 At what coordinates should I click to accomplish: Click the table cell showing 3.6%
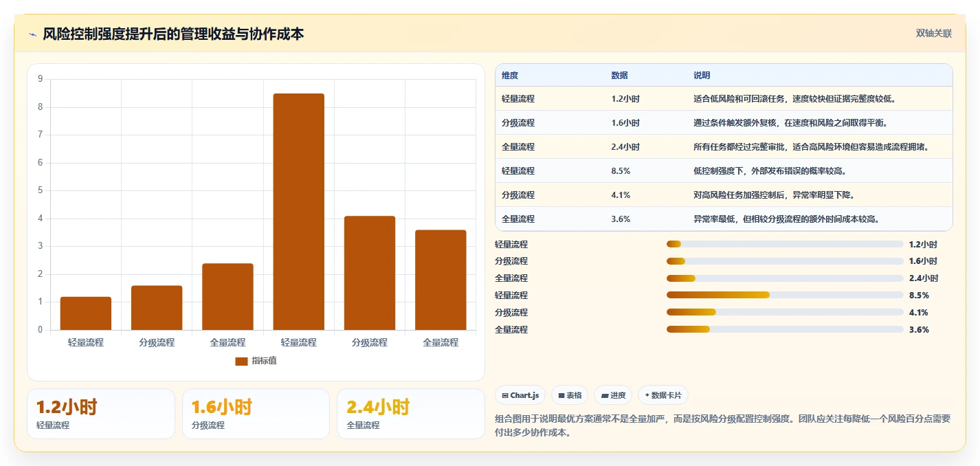click(x=621, y=219)
